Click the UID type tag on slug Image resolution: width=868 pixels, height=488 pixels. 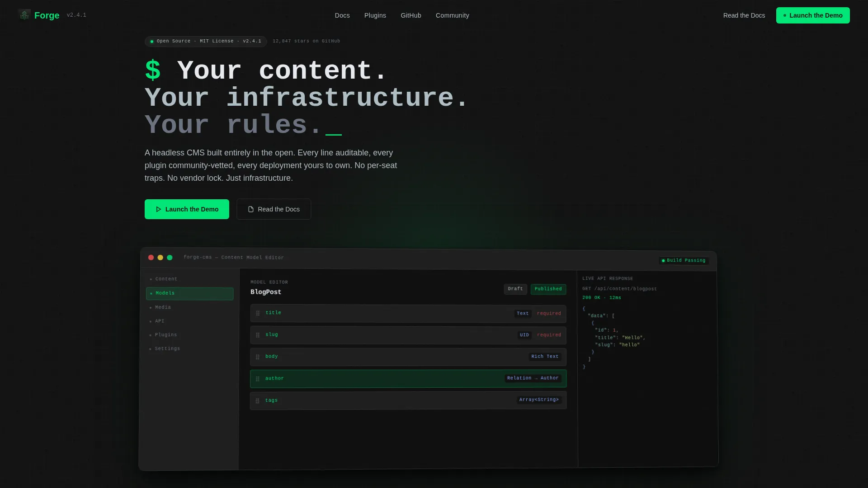pyautogui.click(x=524, y=335)
